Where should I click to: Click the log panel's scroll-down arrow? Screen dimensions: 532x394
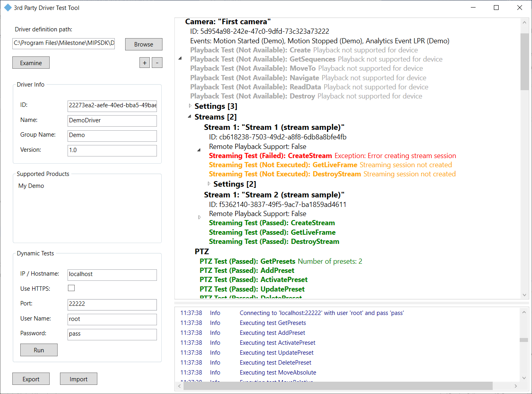point(523,377)
